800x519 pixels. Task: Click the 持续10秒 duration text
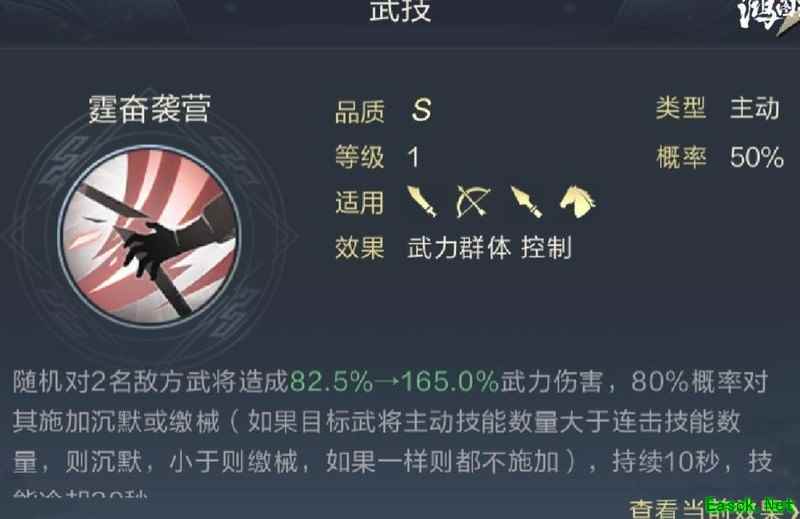(x=666, y=462)
